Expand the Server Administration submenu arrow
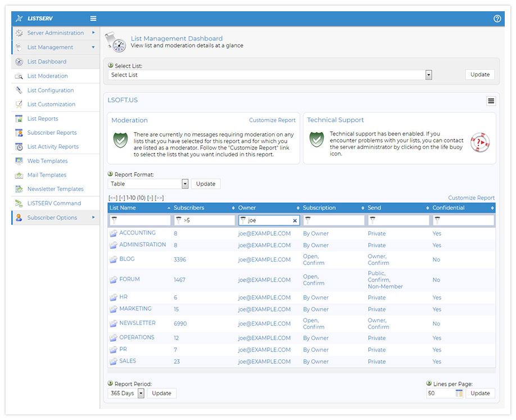Viewport: 516px width, 420px height. click(93, 33)
